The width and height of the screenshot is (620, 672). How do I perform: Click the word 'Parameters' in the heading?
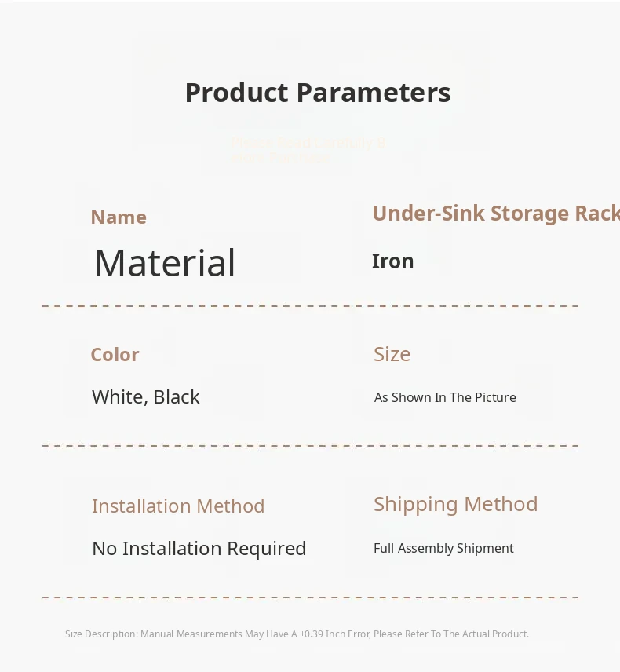pyautogui.click(x=373, y=93)
